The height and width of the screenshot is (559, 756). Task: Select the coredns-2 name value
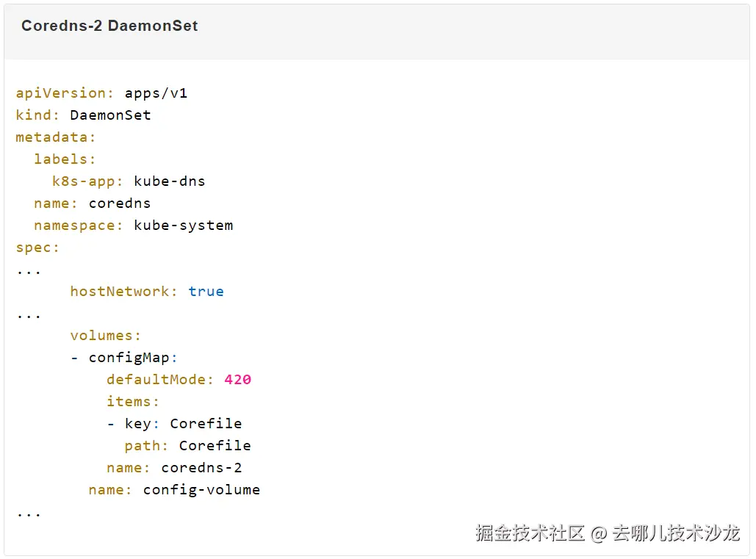(x=201, y=468)
